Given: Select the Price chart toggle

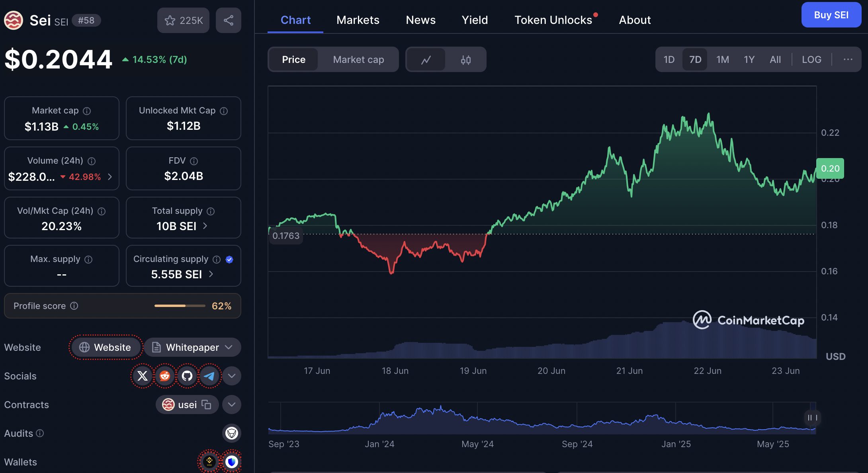Looking at the screenshot, I should (293, 60).
